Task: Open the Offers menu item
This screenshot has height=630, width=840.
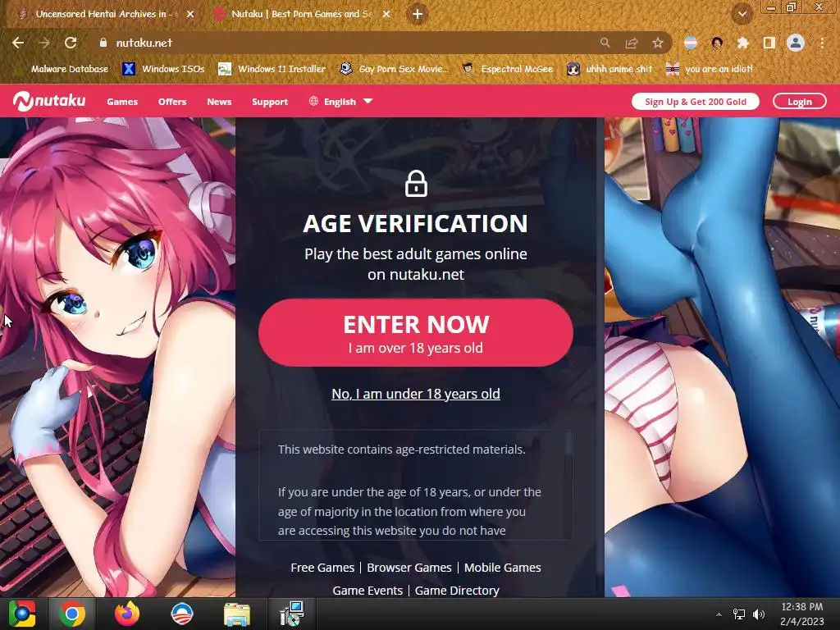Action: coord(172,101)
